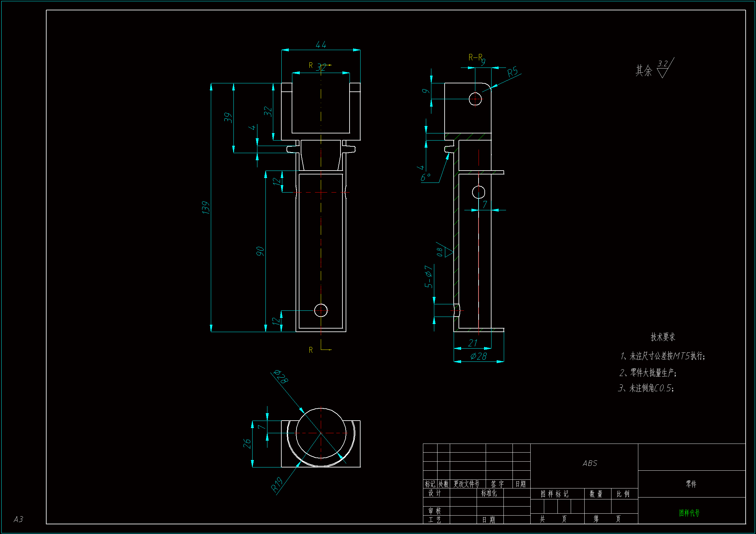
Task: Select the R-R section view label
Action: [475, 58]
